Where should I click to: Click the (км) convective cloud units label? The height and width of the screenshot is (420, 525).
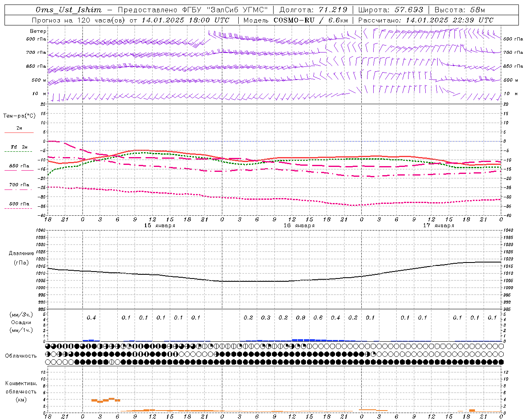point(21,399)
